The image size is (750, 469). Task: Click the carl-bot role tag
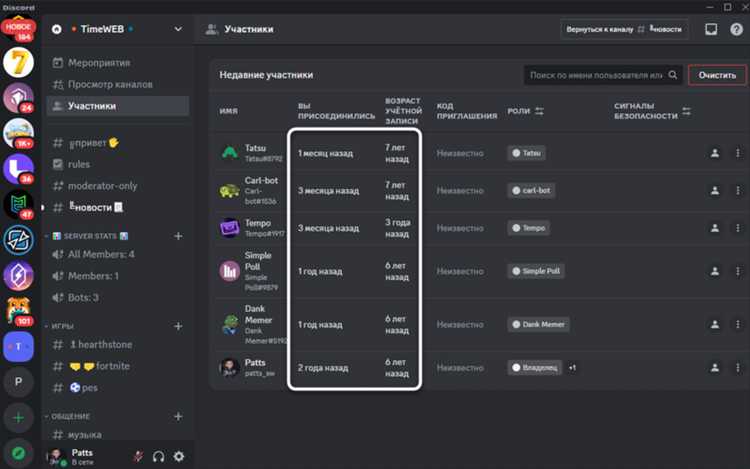pyautogui.click(x=531, y=190)
